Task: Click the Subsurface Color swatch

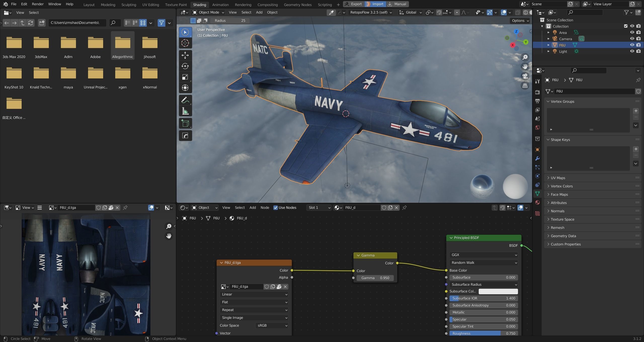Action: [498, 291]
